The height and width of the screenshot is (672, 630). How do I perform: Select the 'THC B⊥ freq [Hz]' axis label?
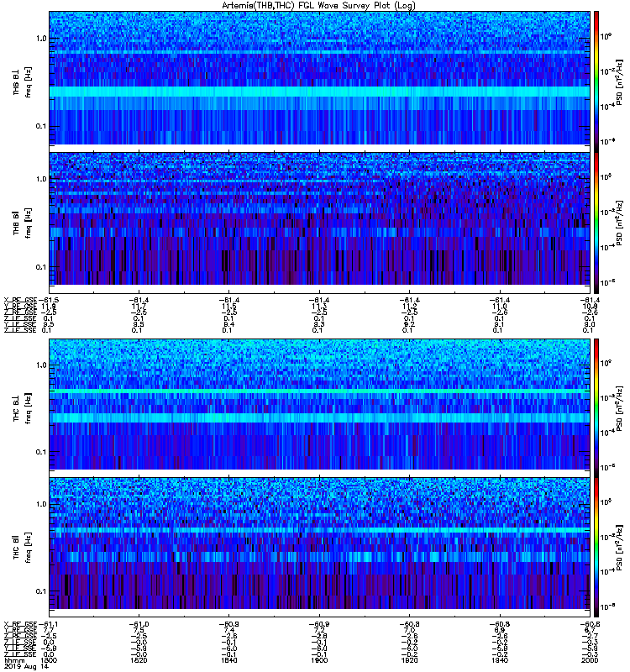[x=23, y=408]
